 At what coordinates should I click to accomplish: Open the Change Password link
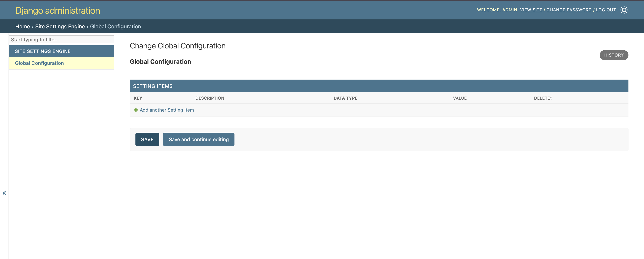coord(569,10)
